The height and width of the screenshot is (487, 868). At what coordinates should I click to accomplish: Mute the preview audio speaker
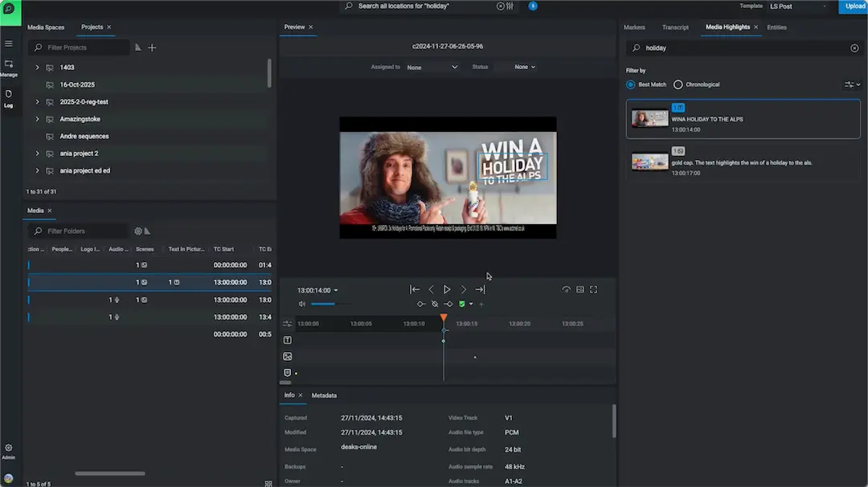302,304
